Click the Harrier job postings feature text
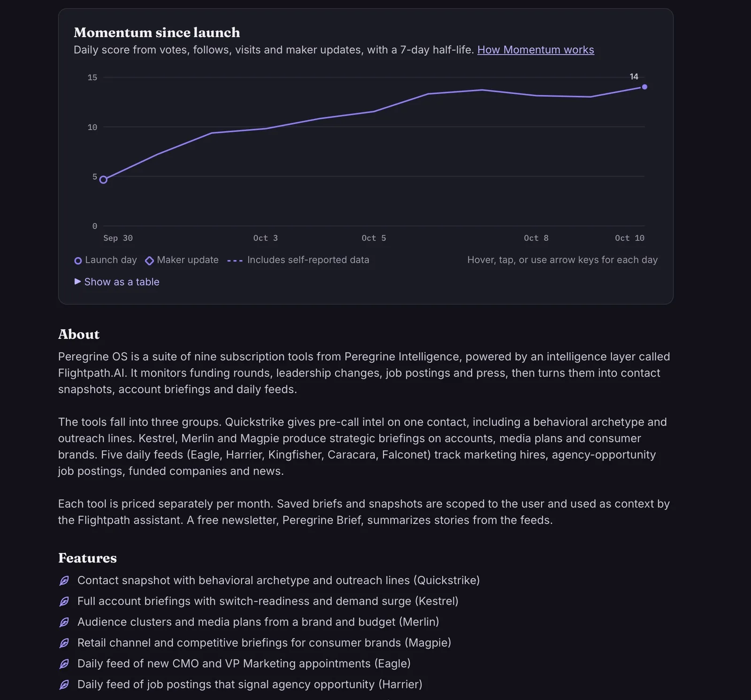 pos(250,684)
